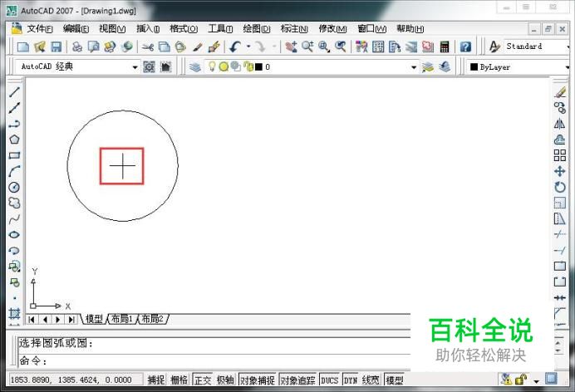Select the Move tool

560,171
